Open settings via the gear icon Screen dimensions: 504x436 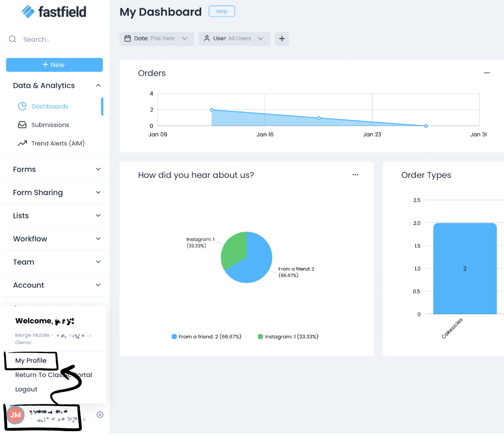point(100,415)
